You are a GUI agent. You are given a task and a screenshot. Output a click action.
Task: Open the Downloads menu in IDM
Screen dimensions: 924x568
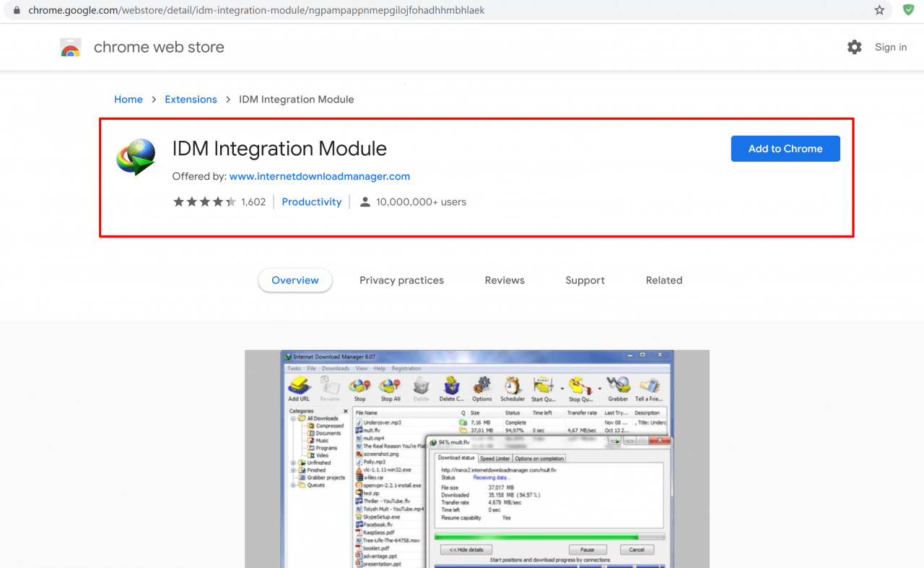pyautogui.click(x=336, y=368)
